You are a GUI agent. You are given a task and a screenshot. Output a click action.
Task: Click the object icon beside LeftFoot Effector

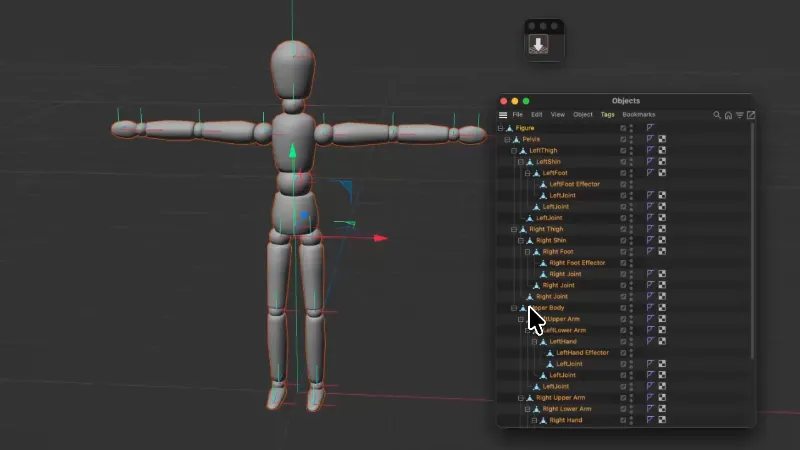click(x=543, y=184)
